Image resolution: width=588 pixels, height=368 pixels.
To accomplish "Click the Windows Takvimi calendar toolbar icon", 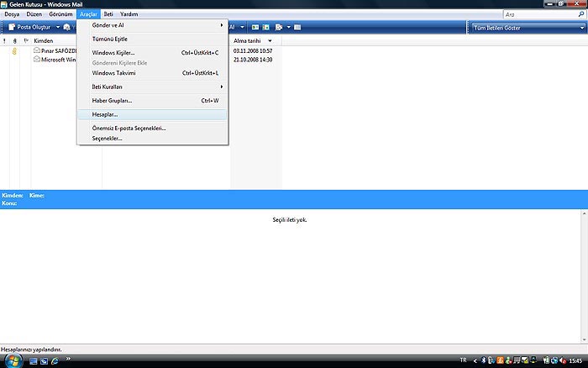I will click(x=265, y=27).
